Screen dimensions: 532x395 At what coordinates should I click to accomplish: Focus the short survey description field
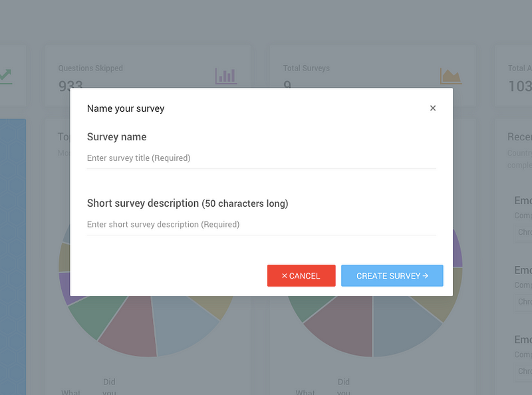(261, 225)
